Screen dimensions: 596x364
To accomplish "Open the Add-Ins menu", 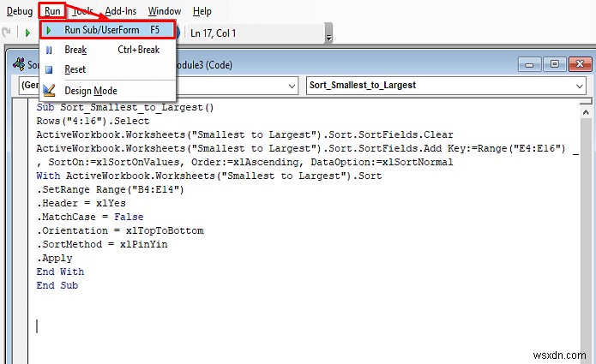I will point(121,11).
